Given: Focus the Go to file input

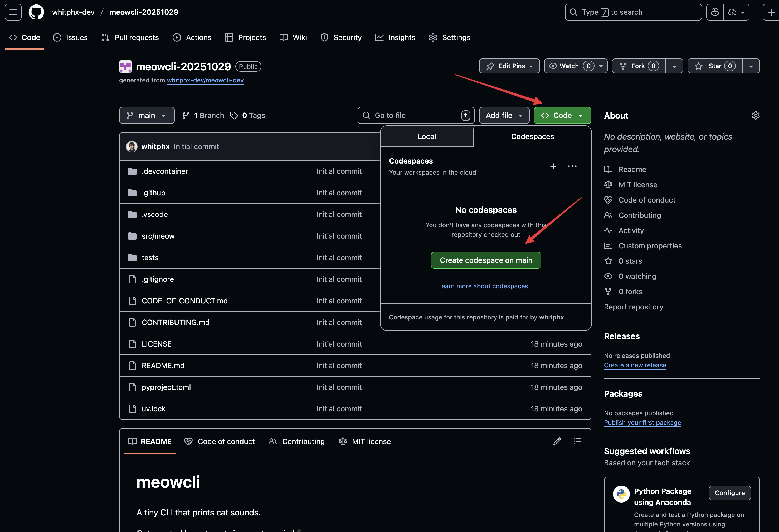Looking at the screenshot, I should (416, 115).
